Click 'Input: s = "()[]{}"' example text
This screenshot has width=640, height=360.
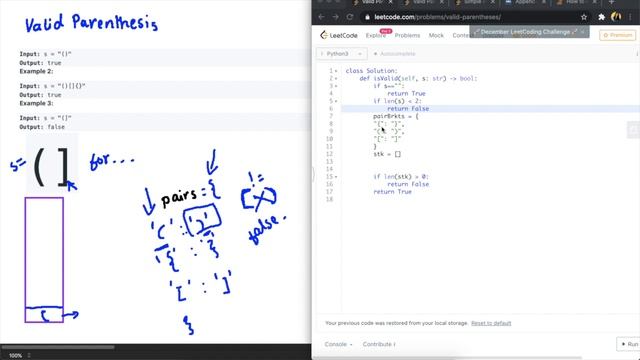coord(52,86)
